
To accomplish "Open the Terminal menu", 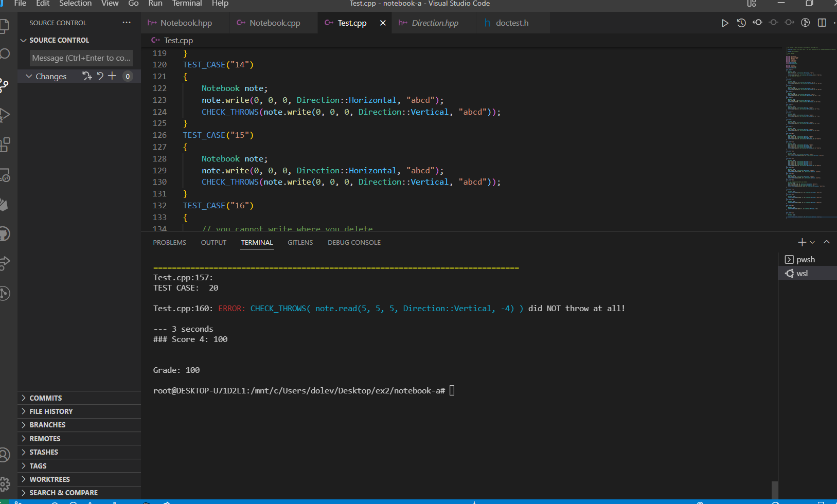I will point(187,4).
